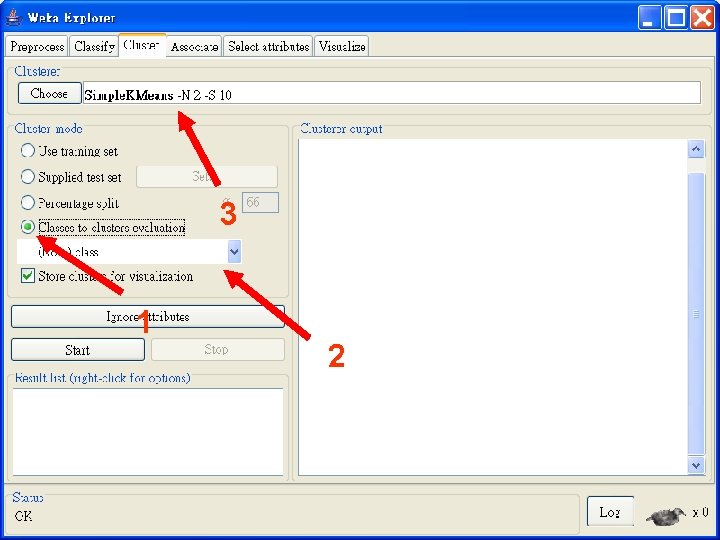Switch to the Classify tab
The width and height of the screenshot is (720, 540).
tap(94, 46)
